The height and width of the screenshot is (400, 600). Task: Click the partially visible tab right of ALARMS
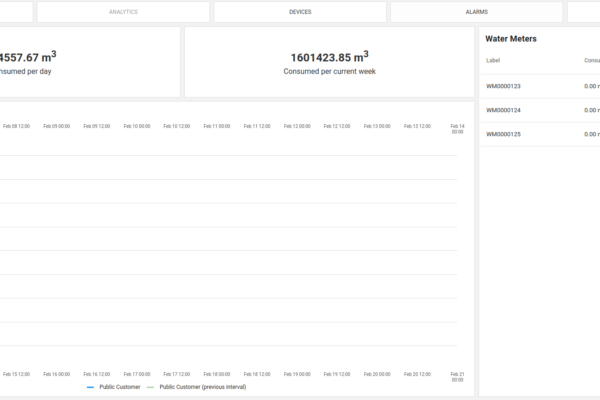click(584, 12)
